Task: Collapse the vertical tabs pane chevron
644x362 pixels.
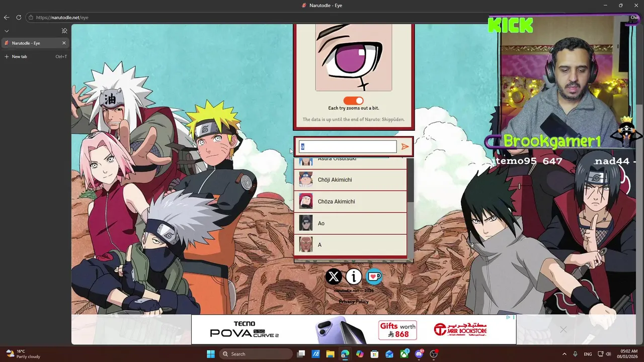Action: point(7,31)
